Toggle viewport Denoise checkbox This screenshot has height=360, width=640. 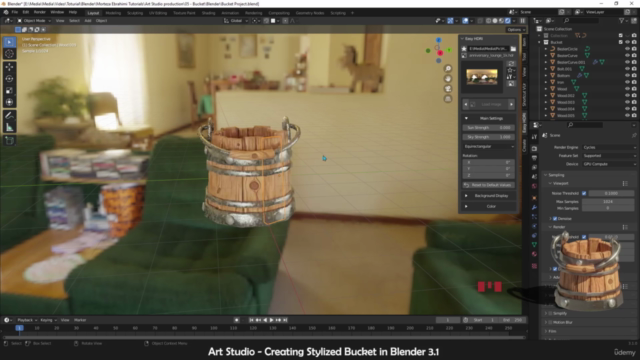point(555,219)
